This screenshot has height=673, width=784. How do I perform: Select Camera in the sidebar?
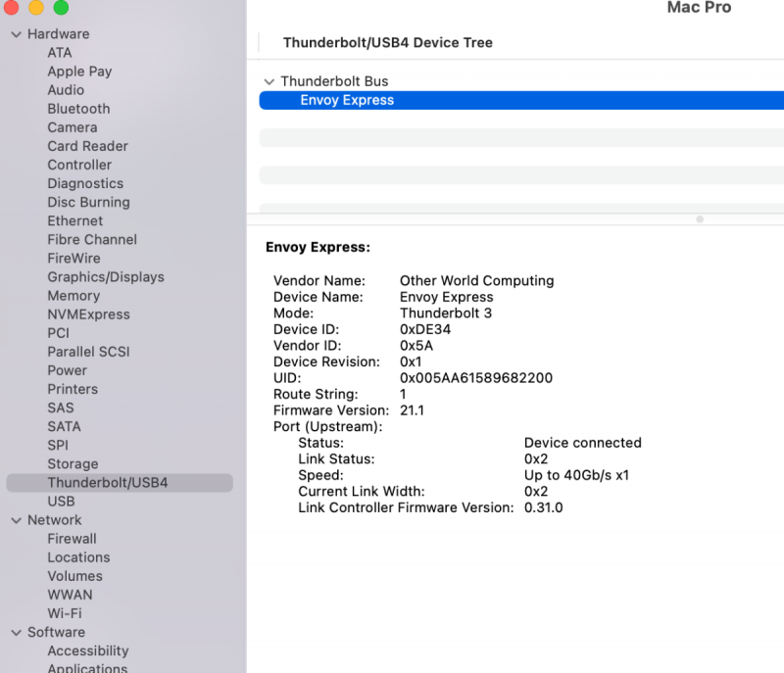pyautogui.click(x=72, y=127)
